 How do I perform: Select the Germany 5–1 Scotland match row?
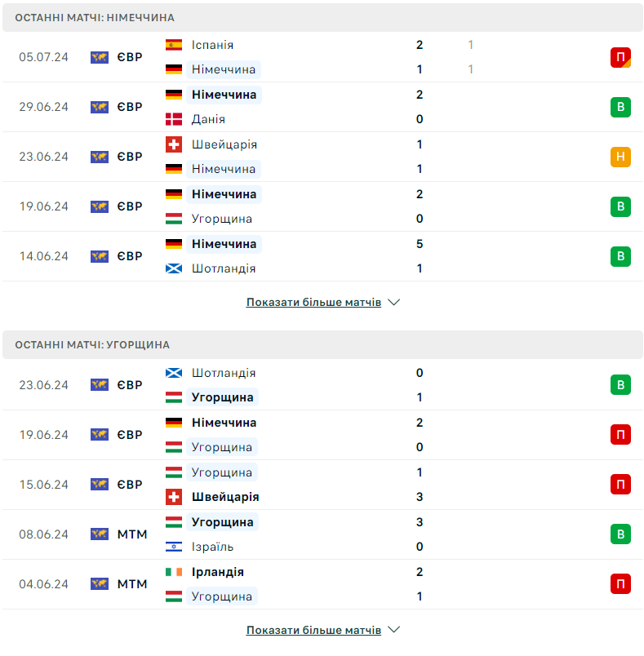click(x=322, y=256)
